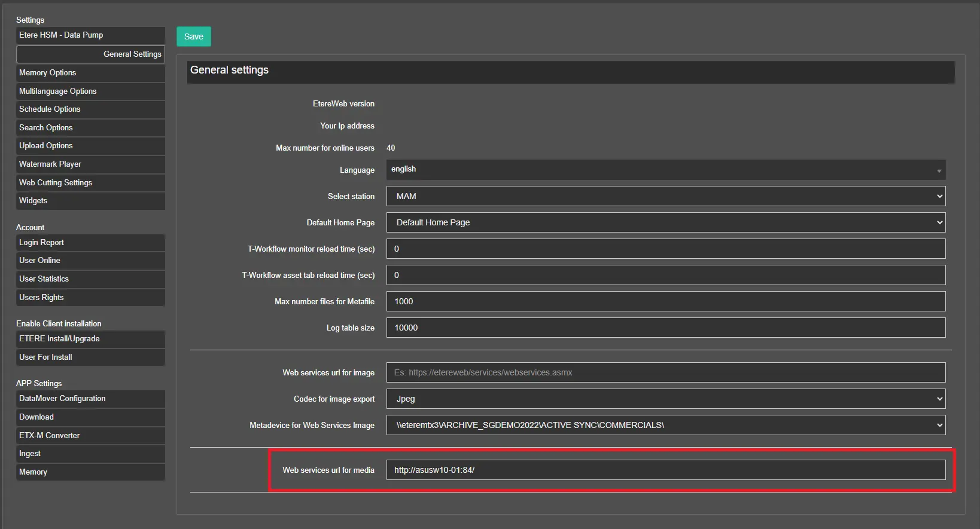Open the Watermark Player settings

[90, 164]
